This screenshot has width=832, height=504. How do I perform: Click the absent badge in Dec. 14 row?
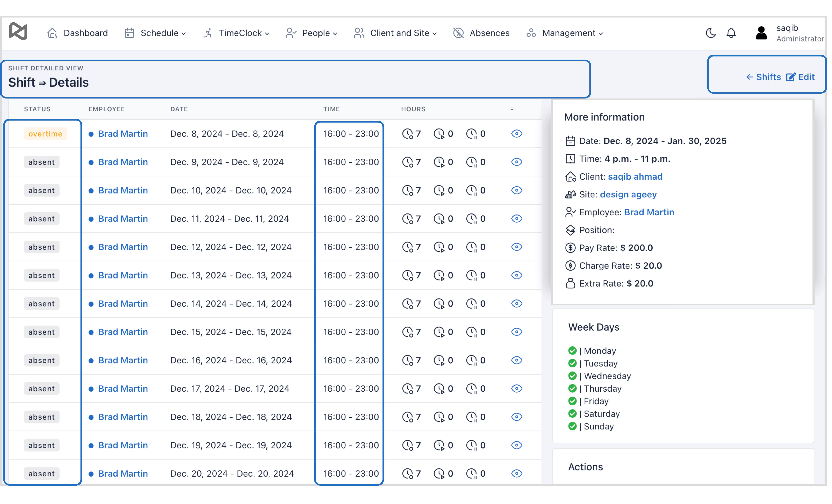click(x=42, y=304)
